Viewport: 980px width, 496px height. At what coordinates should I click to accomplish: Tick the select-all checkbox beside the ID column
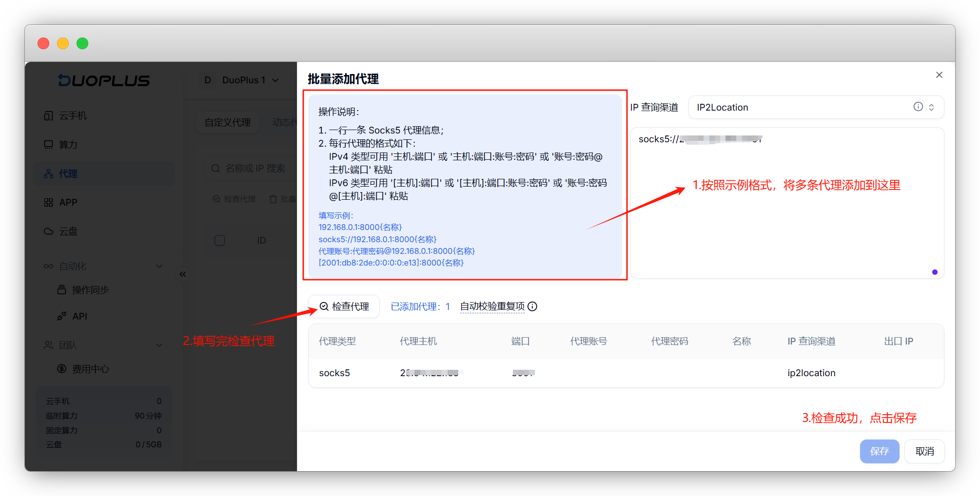[x=220, y=240]
